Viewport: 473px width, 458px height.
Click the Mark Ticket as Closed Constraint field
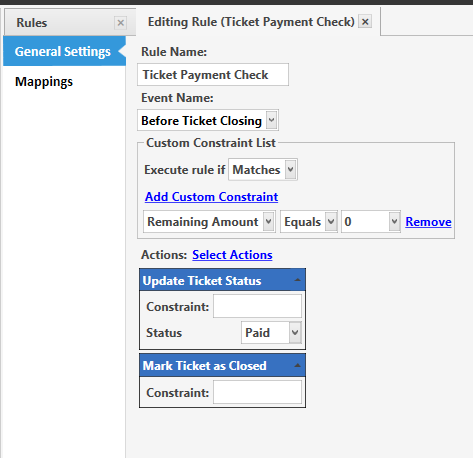coord(257,392)
